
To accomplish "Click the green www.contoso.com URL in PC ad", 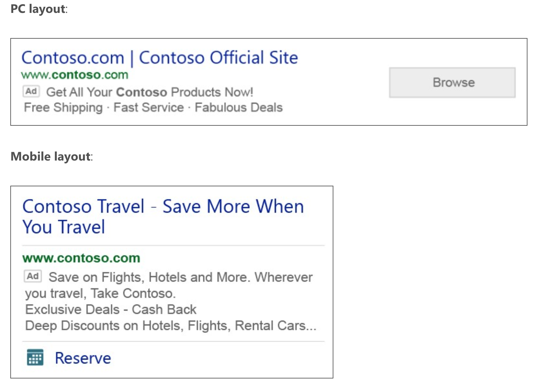I will tap(75, 75).
